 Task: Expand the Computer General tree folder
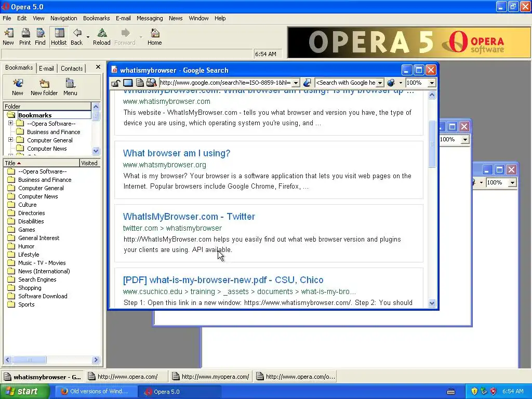coord(10,140)
